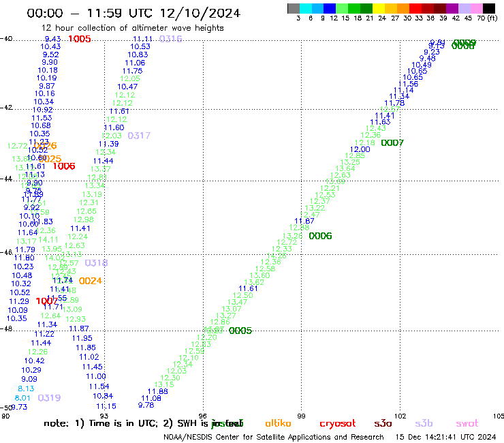This screenshot has width=504, height=443.
Task: Click the wave height value 11.29
Action: (x=19, y=301)
